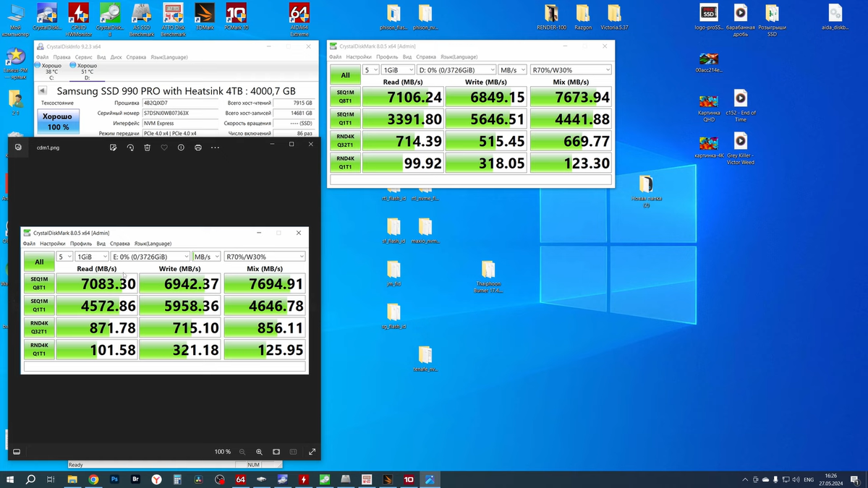This screenshot has width=868, height=488.
Task: Open Google Chrome from the taskbar
Action: pos(93,479)
